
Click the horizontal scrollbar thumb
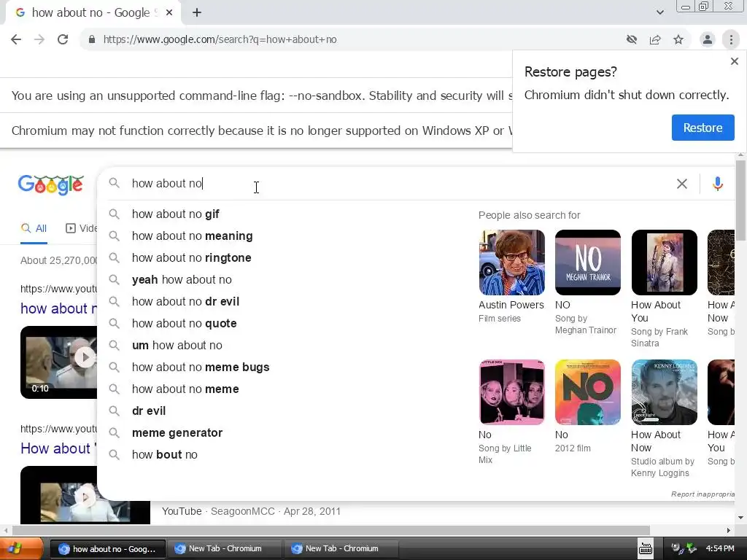(331, 531)
